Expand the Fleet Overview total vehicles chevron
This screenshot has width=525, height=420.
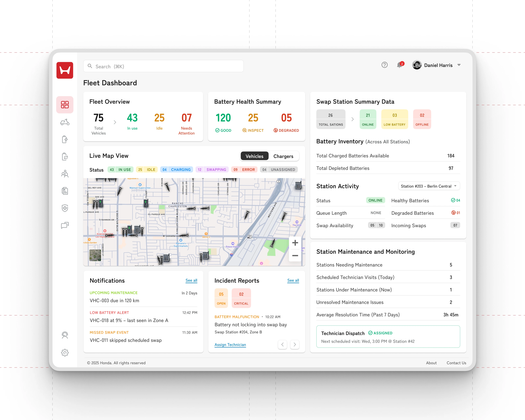[115, 122]
